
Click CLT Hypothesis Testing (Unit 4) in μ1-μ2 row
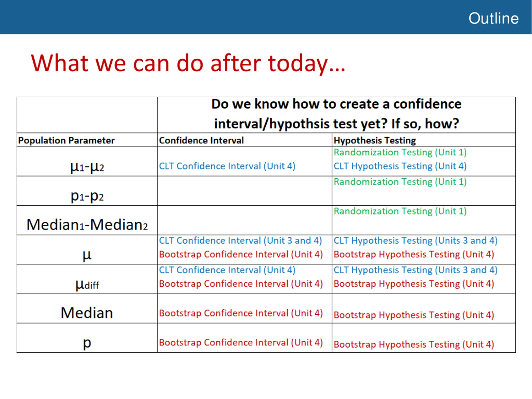pos(400,166)
